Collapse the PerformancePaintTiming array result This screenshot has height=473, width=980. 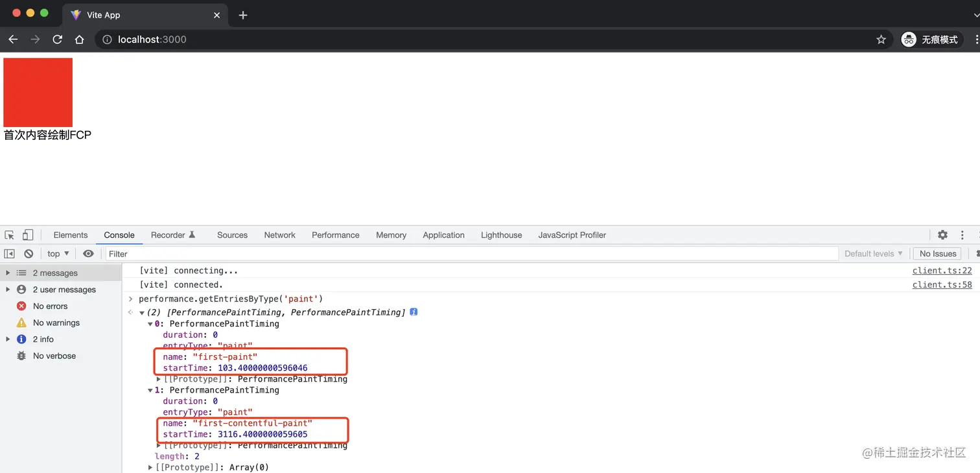click(x=142, y=313)
